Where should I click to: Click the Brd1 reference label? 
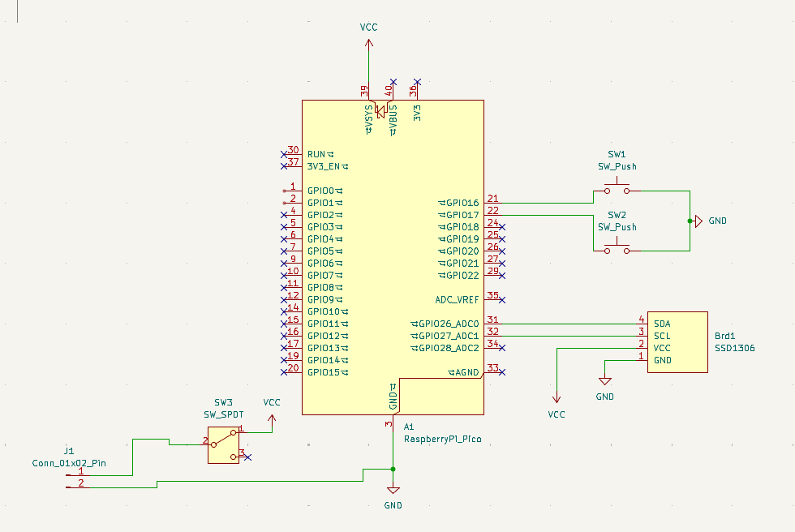(724, 336)
